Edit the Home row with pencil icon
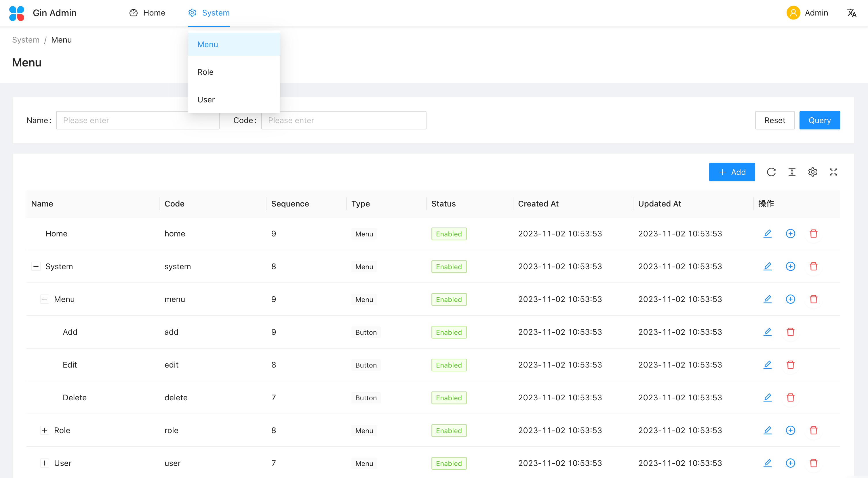The width and height of the screenshot is (868, 478). click(767, 233)
